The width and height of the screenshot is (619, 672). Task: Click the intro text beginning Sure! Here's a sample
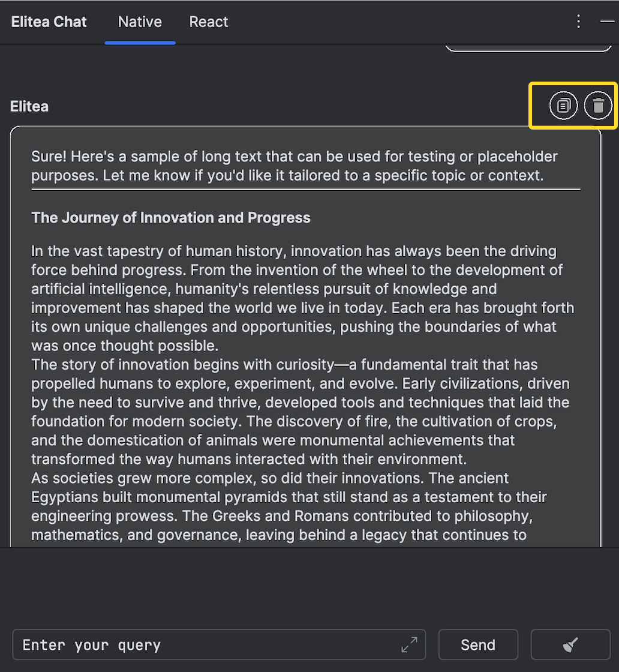click(295, 166)
